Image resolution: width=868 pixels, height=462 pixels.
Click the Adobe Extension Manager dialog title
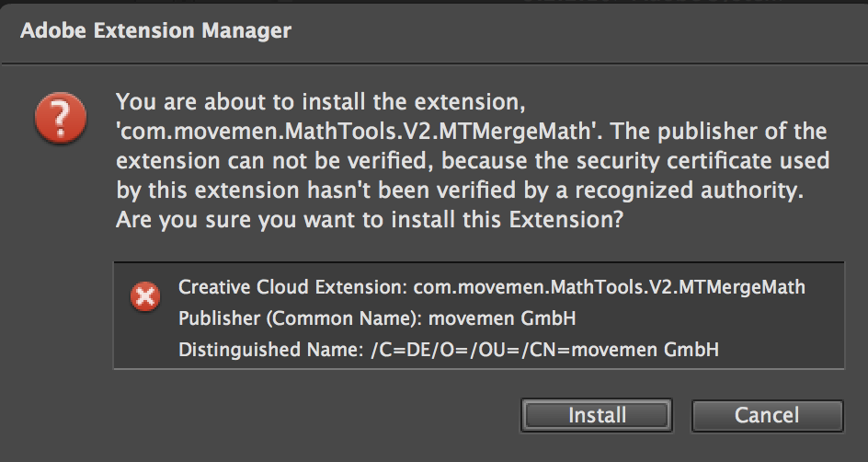pyautogui.click(x=155, y=30)
